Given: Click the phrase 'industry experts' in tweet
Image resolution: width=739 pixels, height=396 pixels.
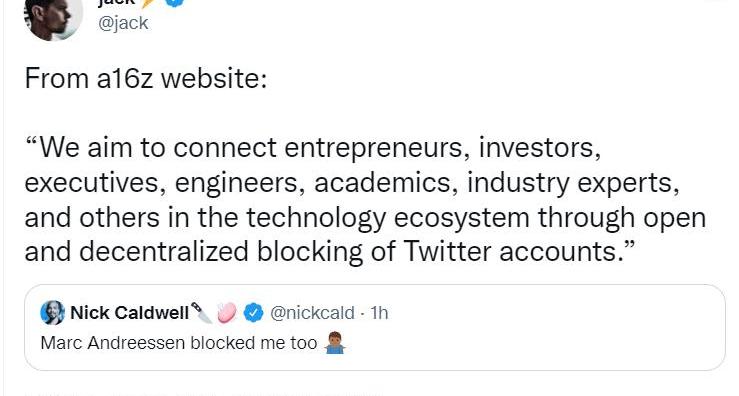Looking at the screenshot, I should (573, 183).
